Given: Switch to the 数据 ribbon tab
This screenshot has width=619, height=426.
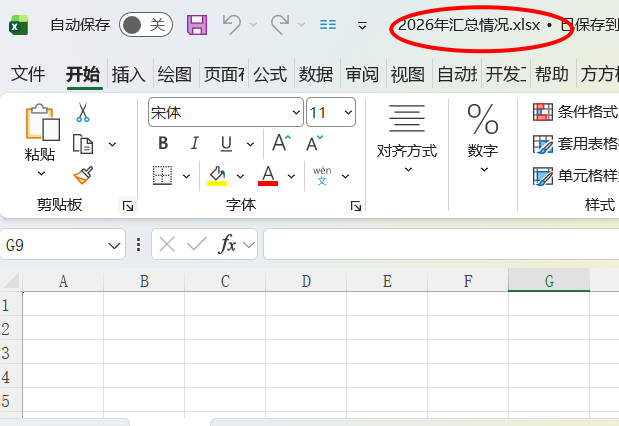Looking at the screenshot, I should click(316, 74).
